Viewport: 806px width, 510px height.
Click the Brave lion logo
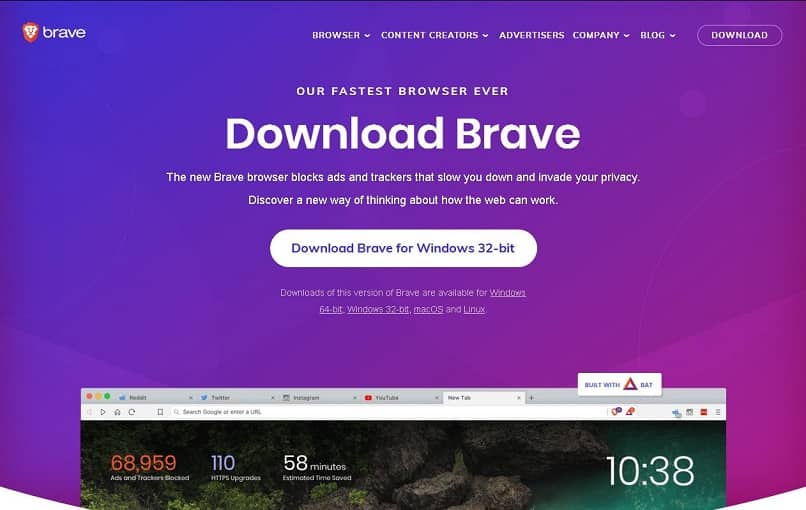[30, 32]
